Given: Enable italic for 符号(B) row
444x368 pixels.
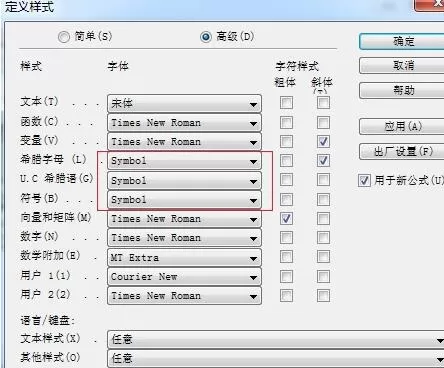Looking at the screenshot, I should 323,200.
